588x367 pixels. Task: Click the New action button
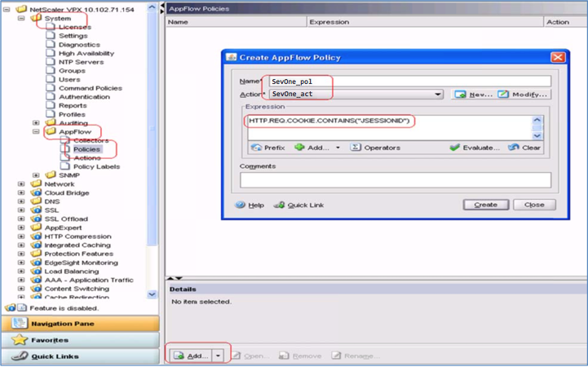pos(473,95)
